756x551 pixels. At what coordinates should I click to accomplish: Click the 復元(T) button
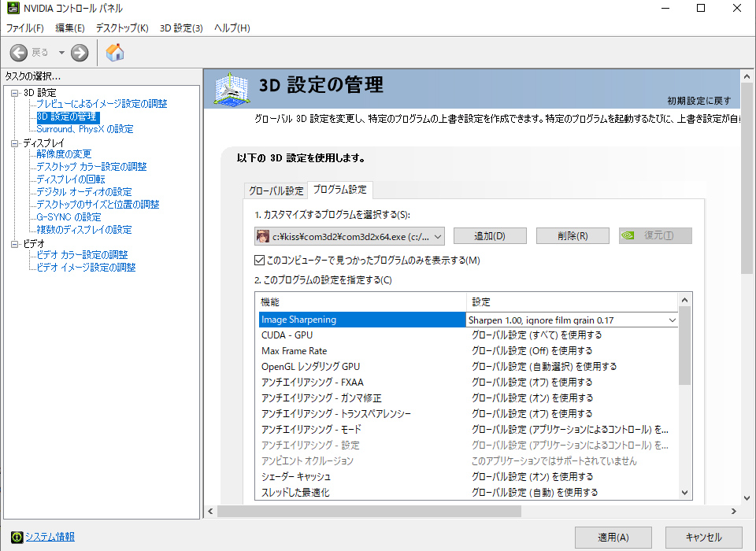[656, 235]
